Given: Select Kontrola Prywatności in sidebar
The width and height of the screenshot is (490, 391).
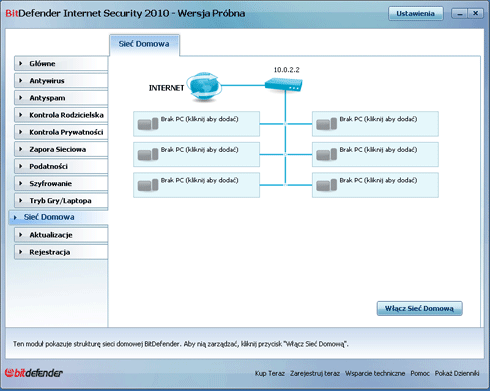Looking at the screenshot, I should (61, 132).
